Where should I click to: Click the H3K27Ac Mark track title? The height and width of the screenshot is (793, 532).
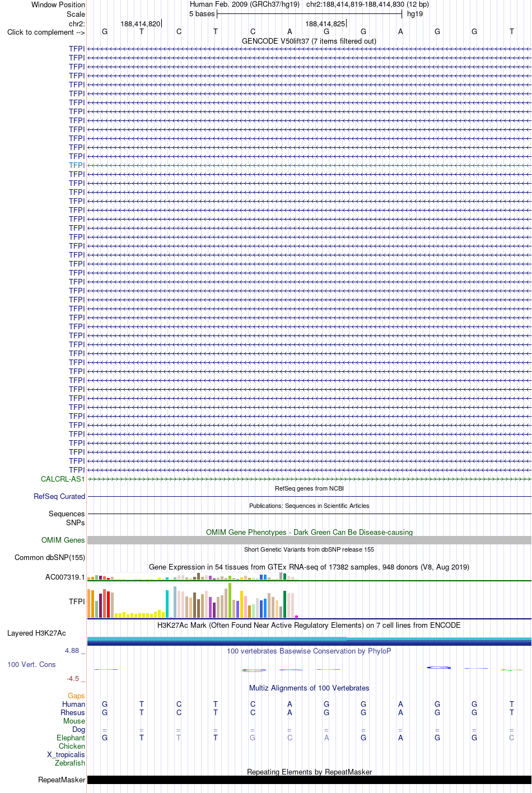[x=309, y=625]
